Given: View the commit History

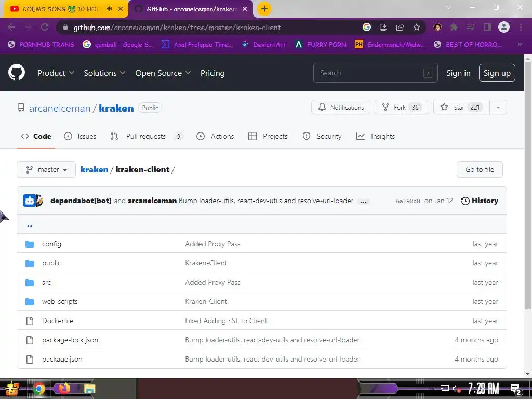Looking at the screenshot, I should coord(480,201).
